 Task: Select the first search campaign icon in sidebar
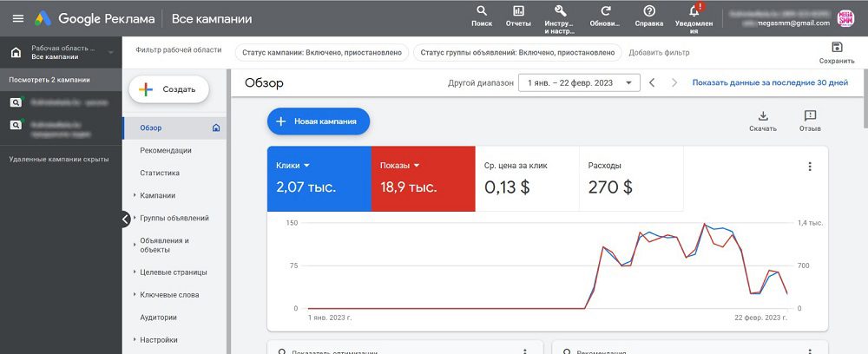pos(16,102)
